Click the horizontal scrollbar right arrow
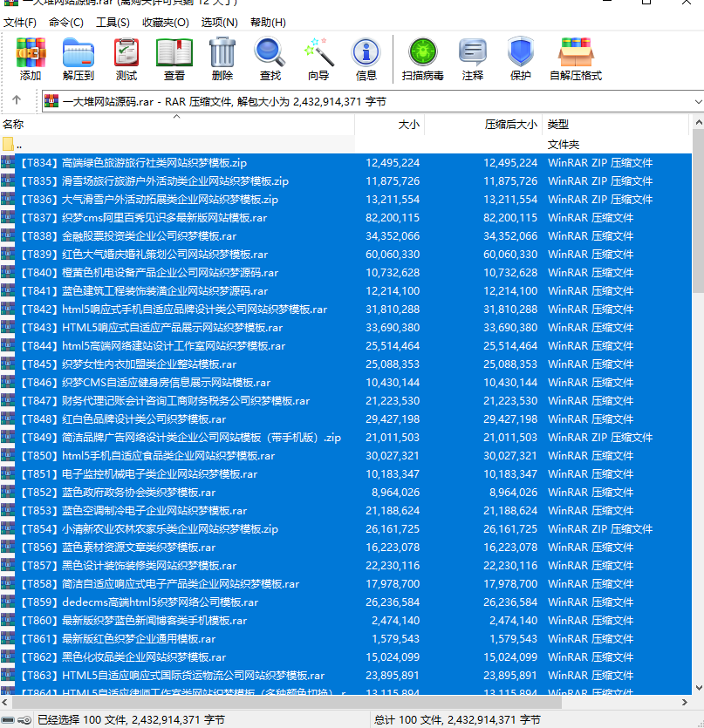 (x=685, y=703)
